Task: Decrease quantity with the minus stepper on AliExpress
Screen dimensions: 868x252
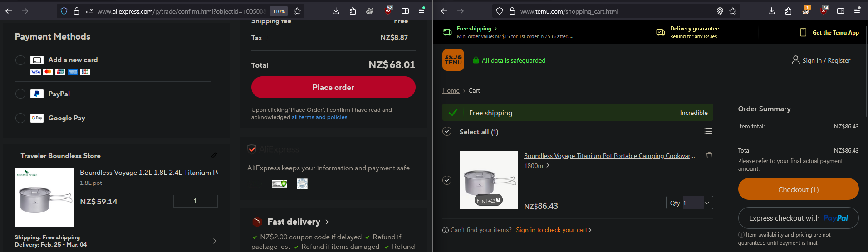Action: pyautogui.click(x=180, y=201)
